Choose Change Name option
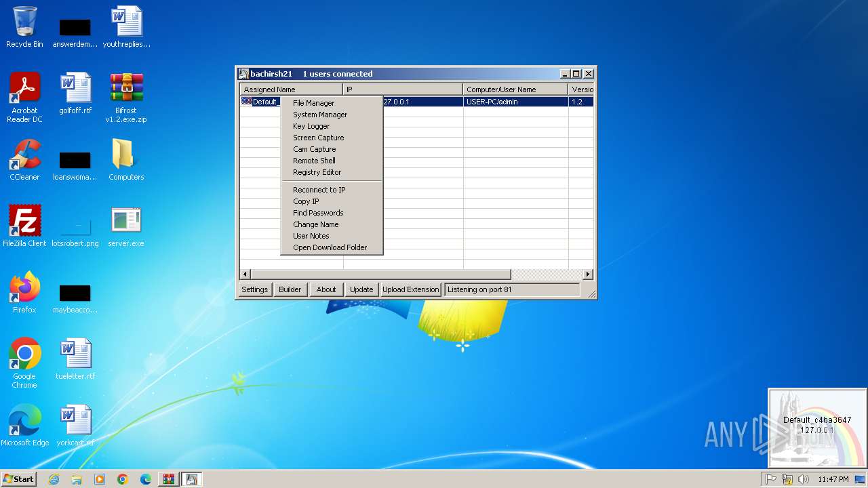 coord(332,224)
